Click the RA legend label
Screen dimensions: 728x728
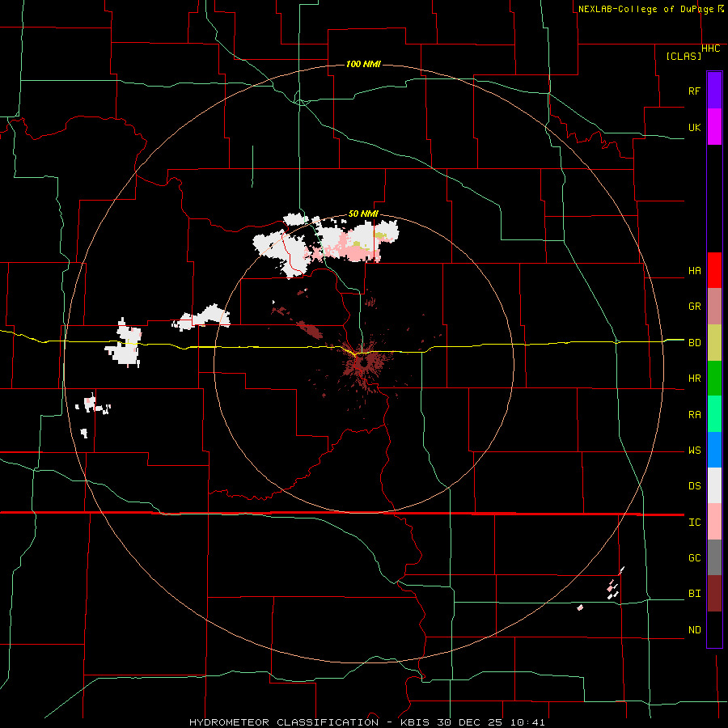point(694,415)
